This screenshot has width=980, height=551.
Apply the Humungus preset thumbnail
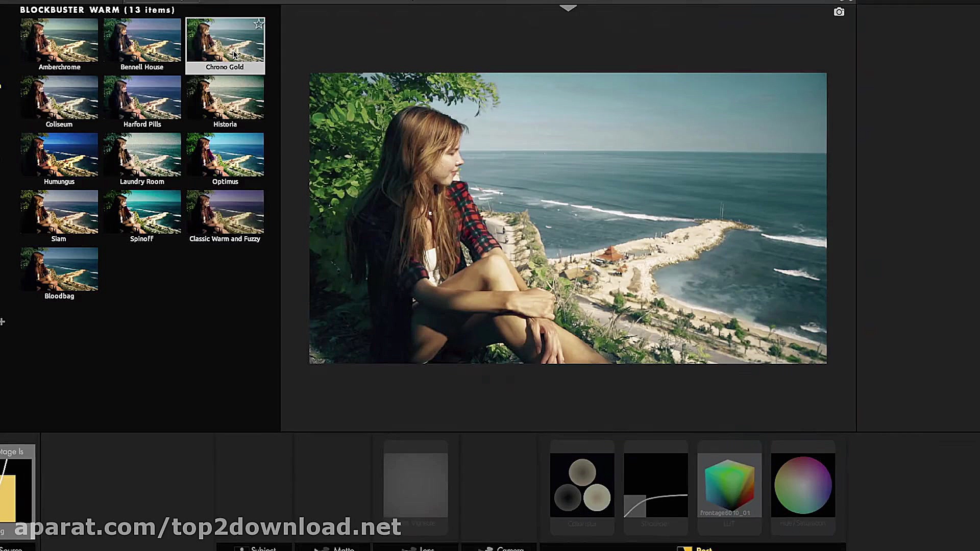[x=59, y=155]
